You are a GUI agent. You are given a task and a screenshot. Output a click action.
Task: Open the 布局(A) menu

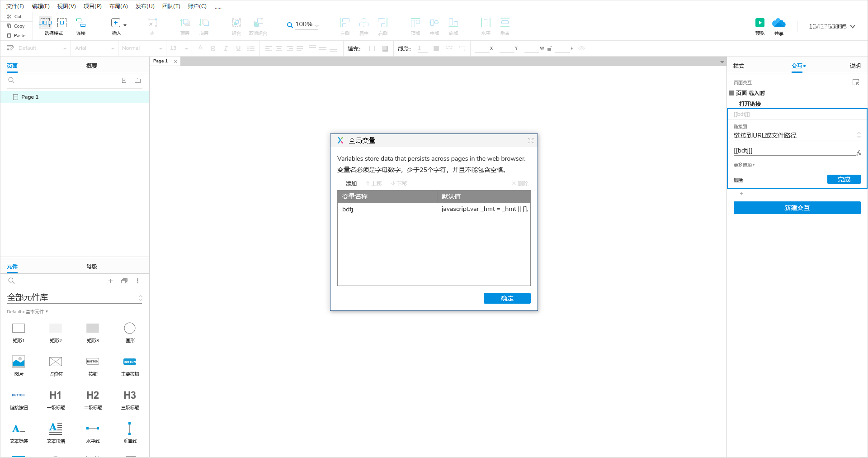coord(118,6)
